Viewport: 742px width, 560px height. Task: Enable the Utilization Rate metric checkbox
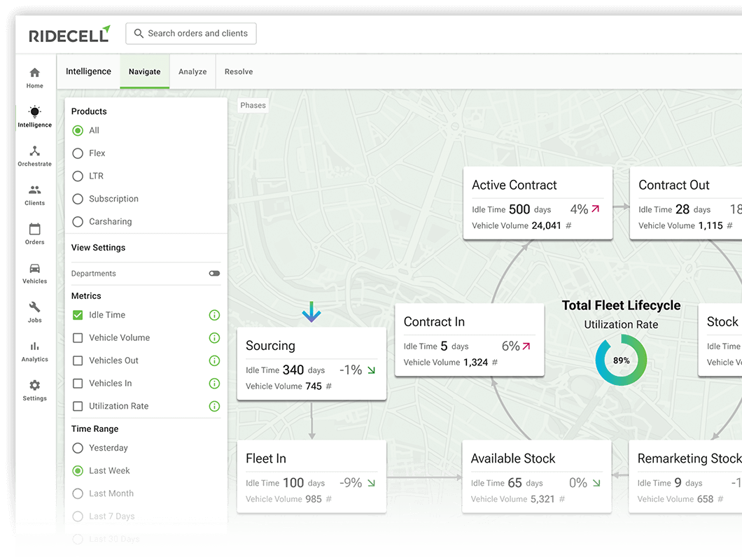(78, 406)
